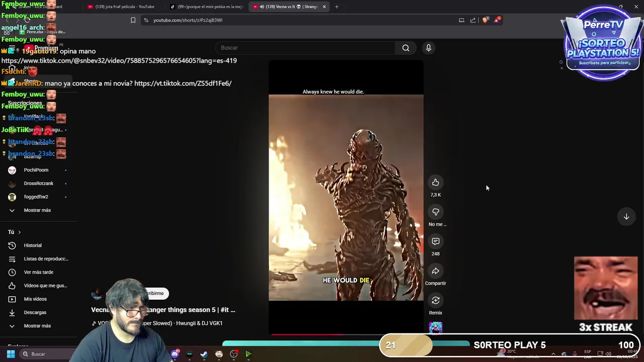644x362 pixels.
Task: Go to next short with down arrow
Action: [x=626, y=217]
